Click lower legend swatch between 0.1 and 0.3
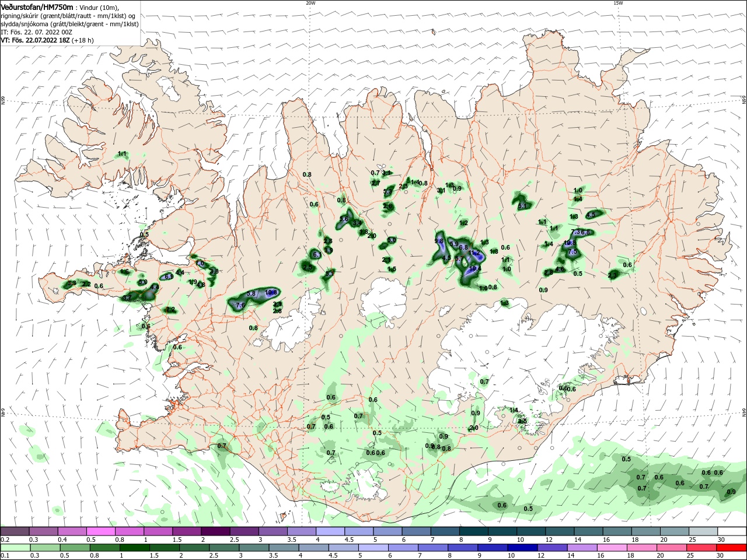747x560 pixels. 15,548
